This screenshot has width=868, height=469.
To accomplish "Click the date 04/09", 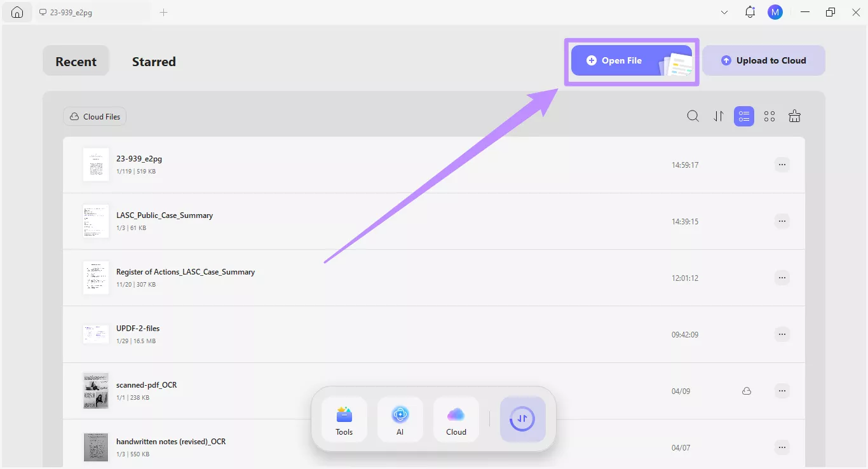I will pos(681,391).
